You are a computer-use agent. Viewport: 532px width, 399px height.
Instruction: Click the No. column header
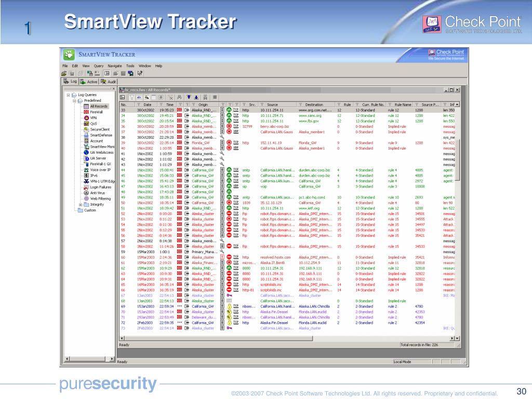127,104
